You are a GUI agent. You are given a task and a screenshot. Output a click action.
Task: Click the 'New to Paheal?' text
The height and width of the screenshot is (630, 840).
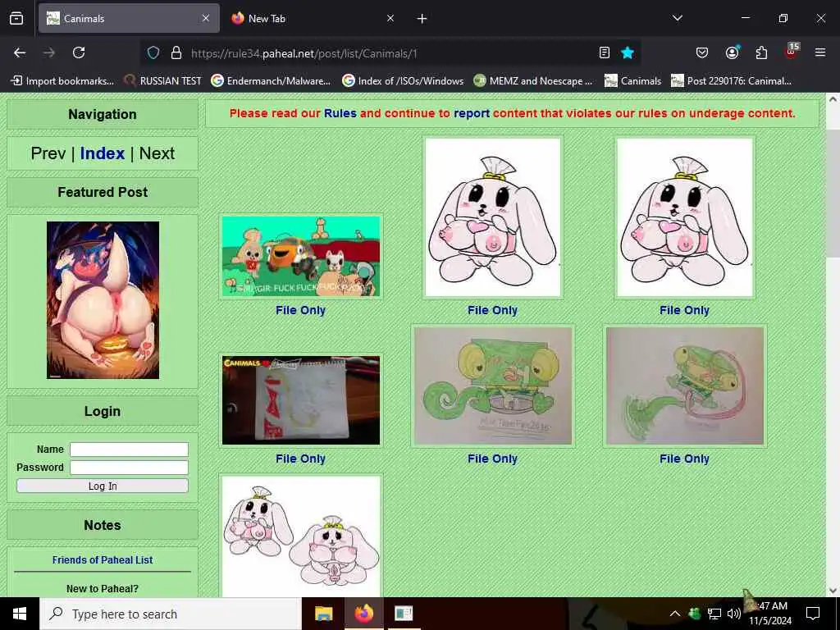click(x=103, y=589)
